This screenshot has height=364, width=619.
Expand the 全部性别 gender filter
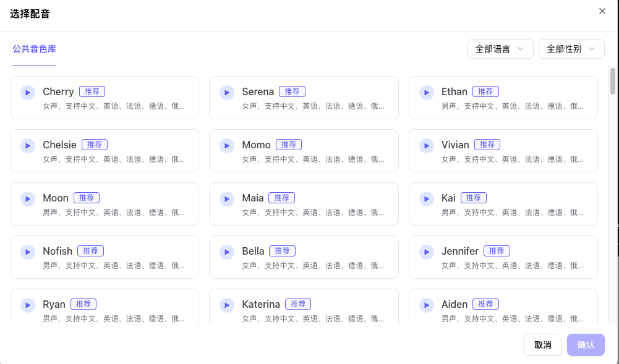[x=571, y=49]
